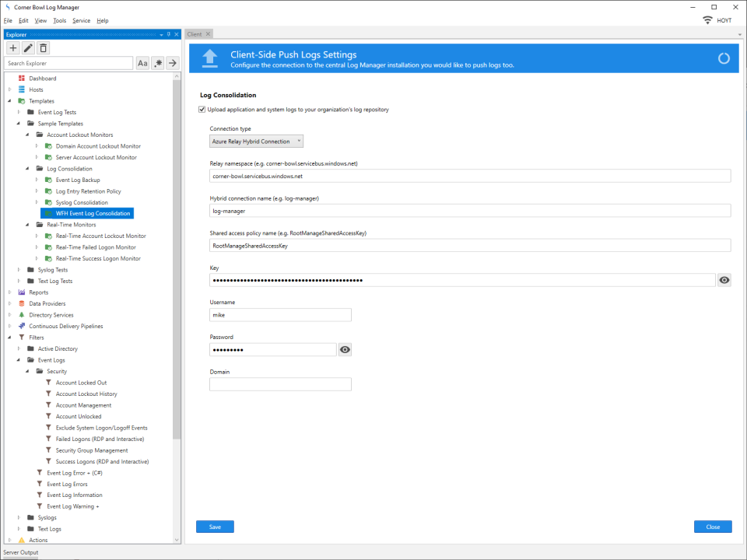This screenshot has height=560, width=747.
Task: Click the Account Unlocked filter icon
Action: 48,416
